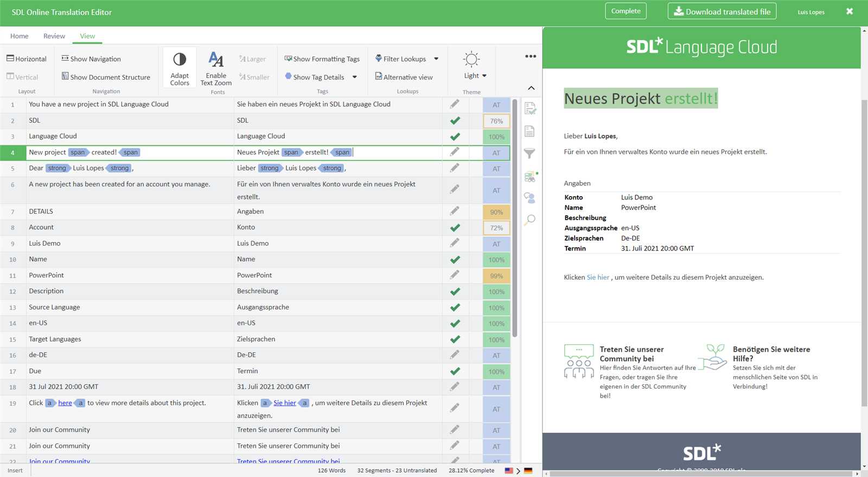The height and width of the screenshot is (477, 868).
Task: Toggle Show Document Structure
Action: coord(106,77)
